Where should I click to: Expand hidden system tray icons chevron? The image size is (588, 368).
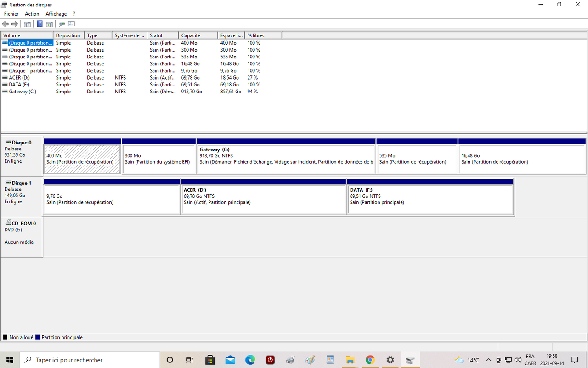(x=488, y=360)
